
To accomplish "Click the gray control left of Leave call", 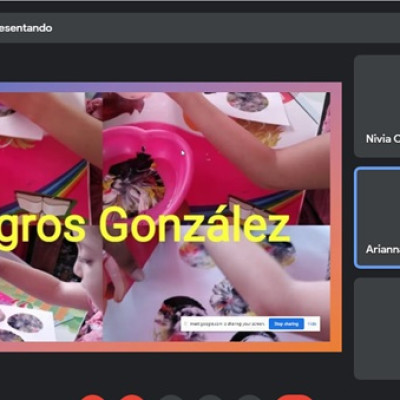I will (x=249, y=397).
